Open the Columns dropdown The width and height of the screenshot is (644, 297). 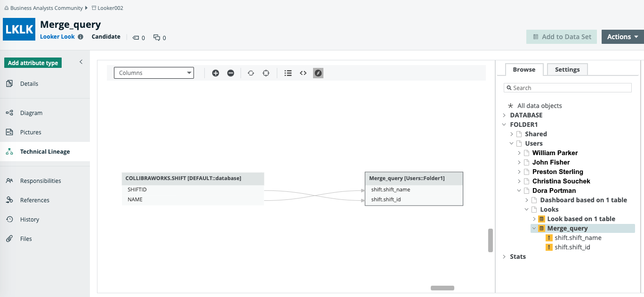tap(154, 73)
